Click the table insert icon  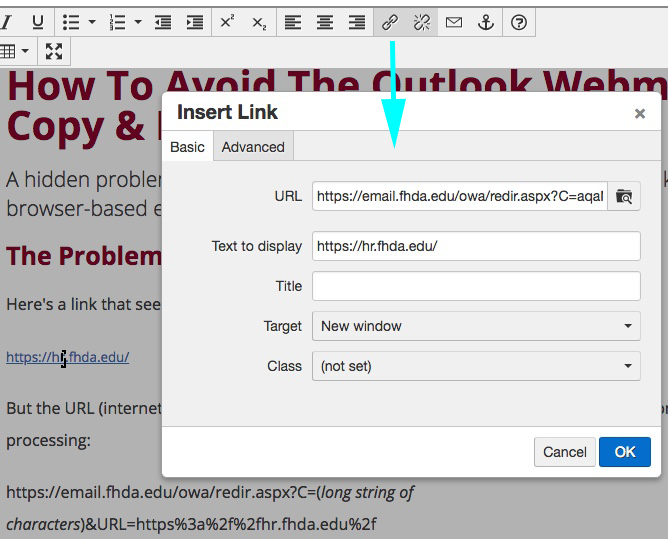tap(8, 52)
